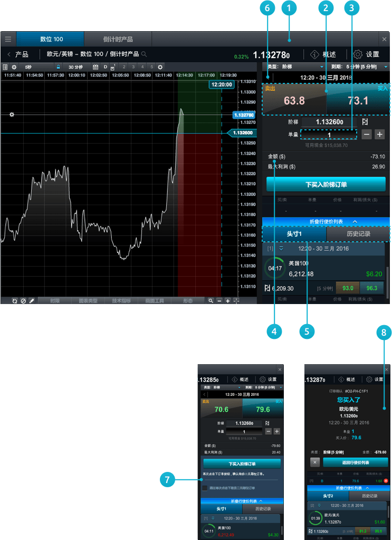Toggle the chart panel list icon
The height and width of the screenshot is (540, 392).
tap(5, 67)
